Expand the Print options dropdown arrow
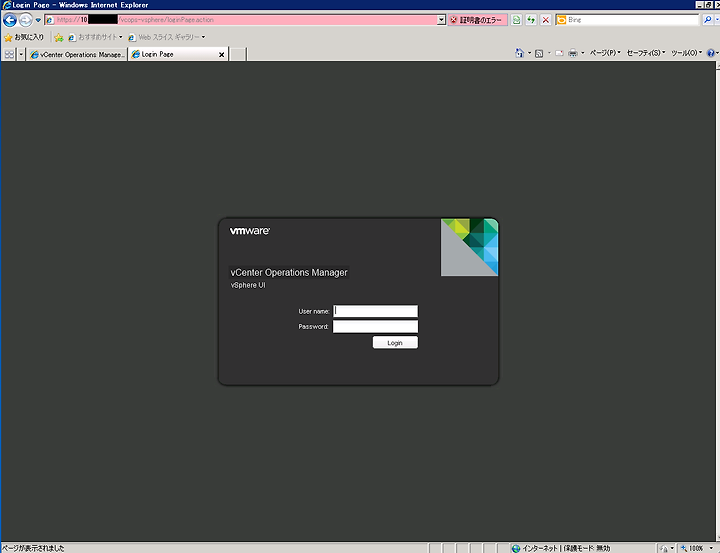 pos(583,53)
